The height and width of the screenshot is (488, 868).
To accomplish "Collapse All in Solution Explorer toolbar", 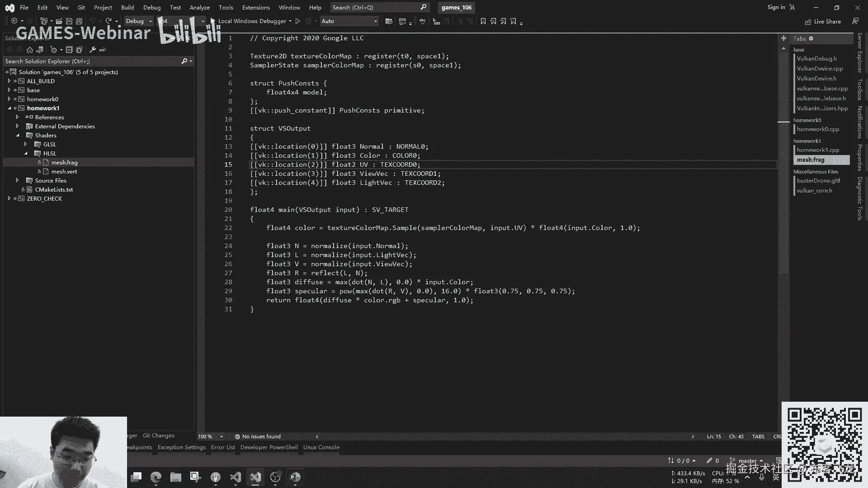I will [69, 50].
